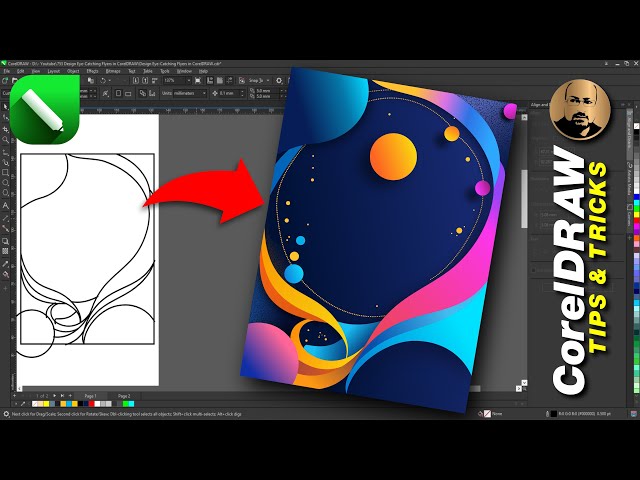Switch to Page 2 tab
The image size is (640, 480).
tap(124, 396)
